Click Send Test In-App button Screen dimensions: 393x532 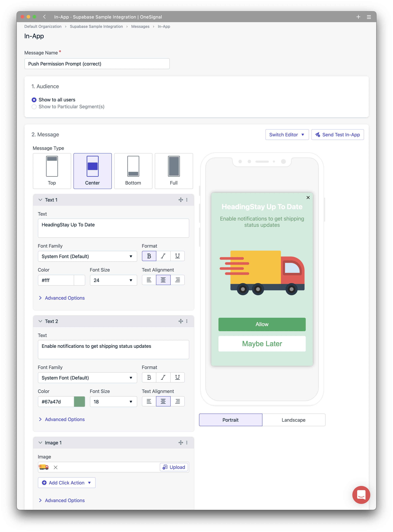[337, 135]
